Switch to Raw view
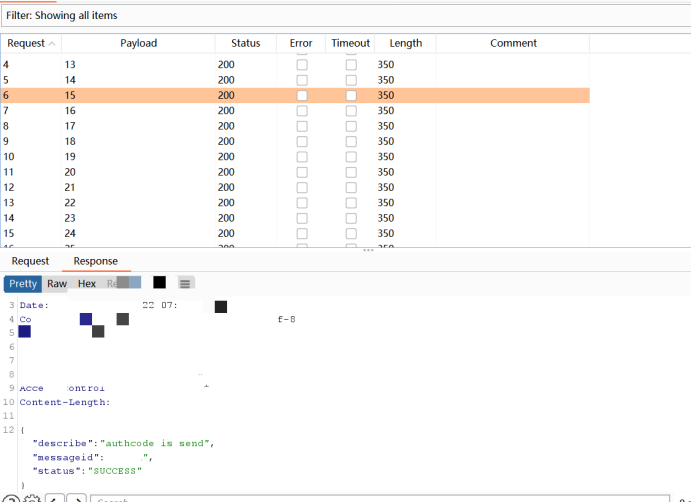The height and width of the screenshot is (503, 692). tap(57, 283)
